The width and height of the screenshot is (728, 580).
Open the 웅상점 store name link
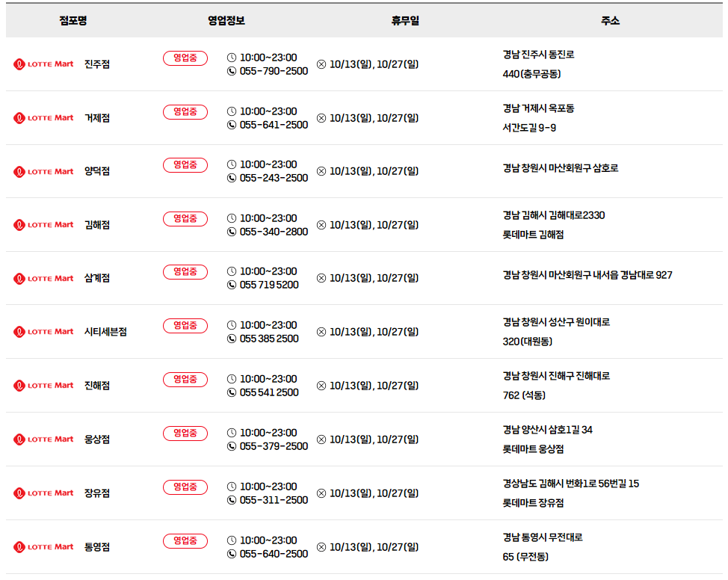coord(97,439)
